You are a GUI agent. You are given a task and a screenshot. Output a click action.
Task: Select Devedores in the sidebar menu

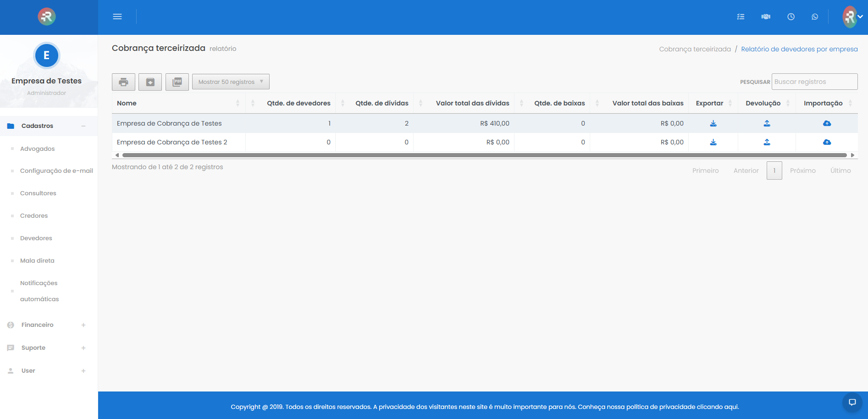pos(36,238)
